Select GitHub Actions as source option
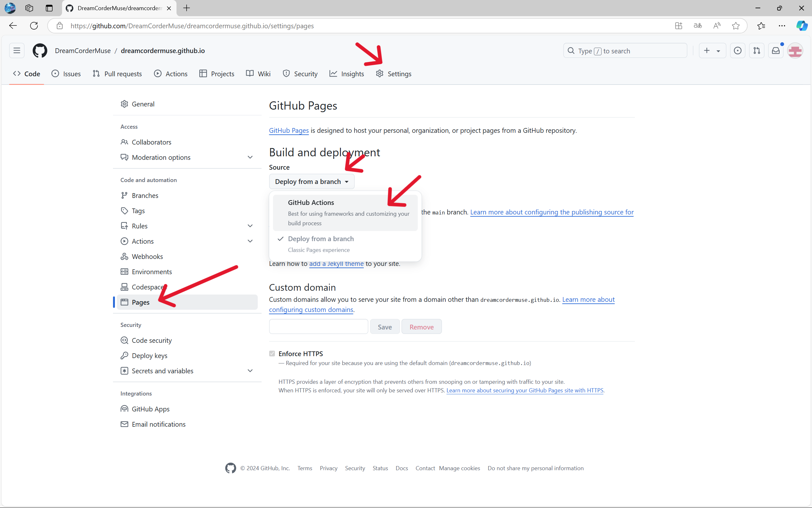The height and width of the screenshot is (508, 812). pos(345,212)
